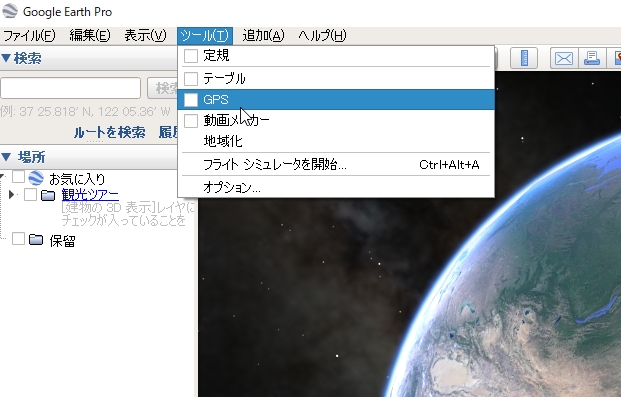Toggle the 定規 checkbox in Tools menu
Viewport: 621px width, 397px height.
191,56
